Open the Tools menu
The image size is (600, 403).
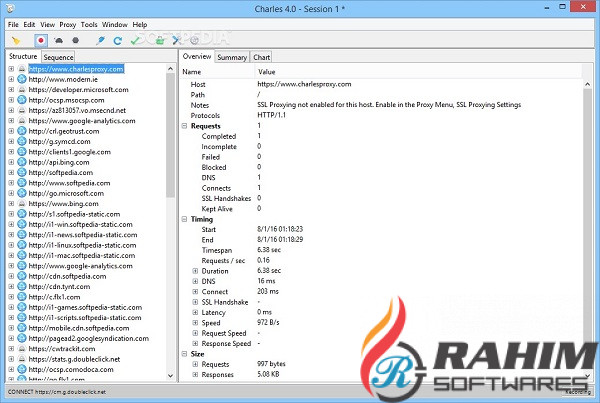(89, 24)
